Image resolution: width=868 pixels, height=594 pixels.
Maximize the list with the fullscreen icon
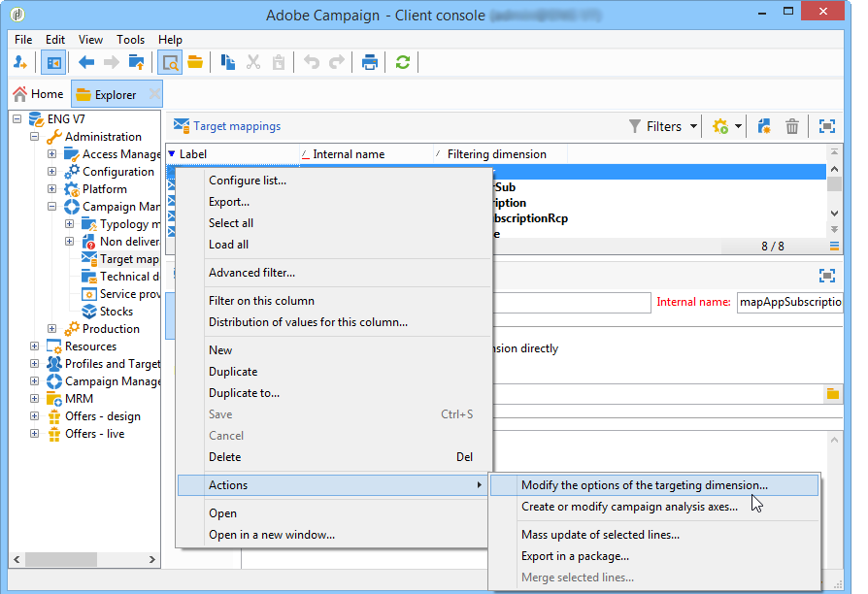827,126
